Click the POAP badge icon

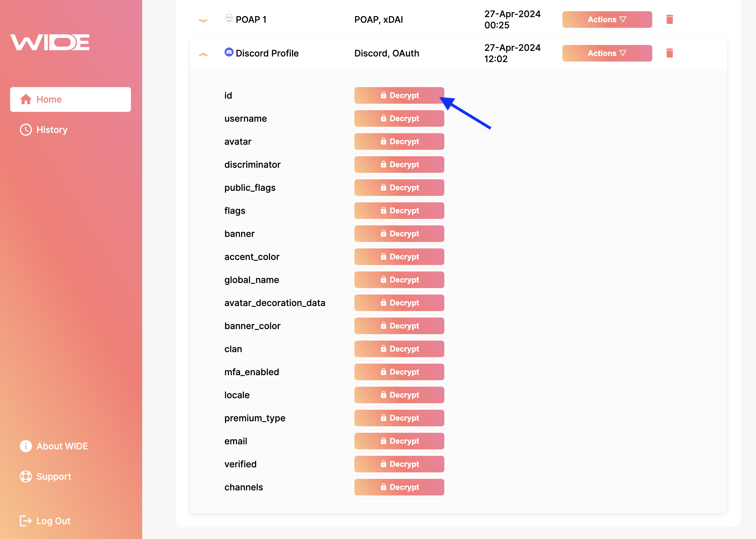tap(229, 18)
